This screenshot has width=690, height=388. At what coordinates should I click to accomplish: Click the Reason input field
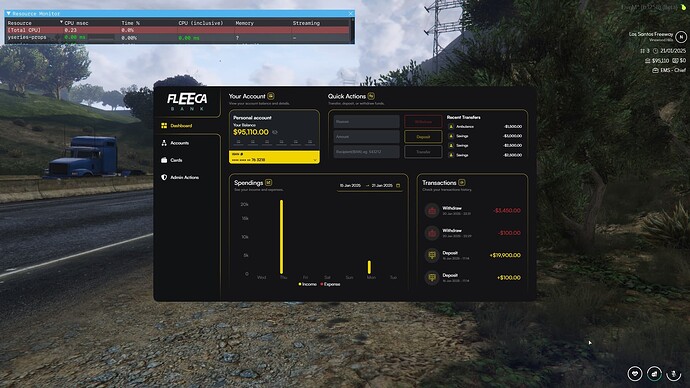(367, 121)
